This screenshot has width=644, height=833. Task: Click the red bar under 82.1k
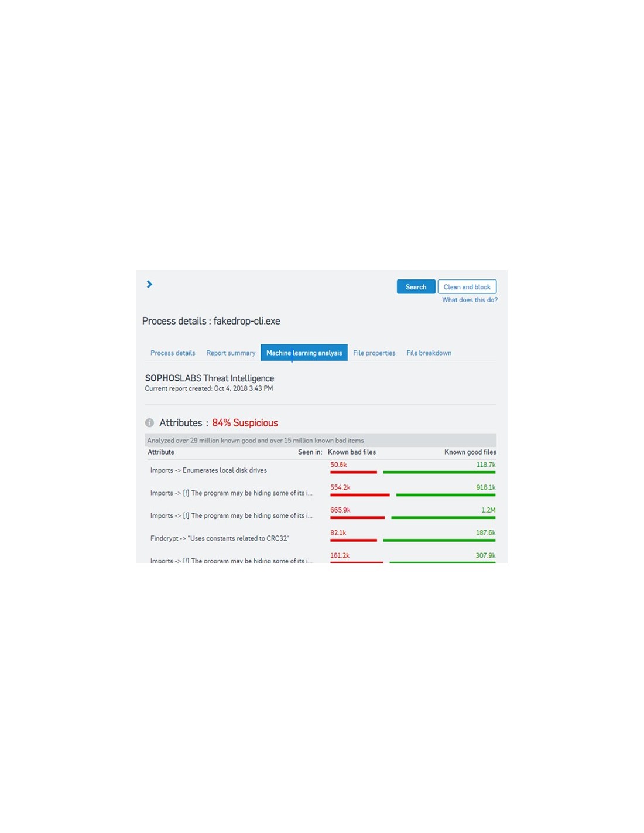tap(353, 540)
